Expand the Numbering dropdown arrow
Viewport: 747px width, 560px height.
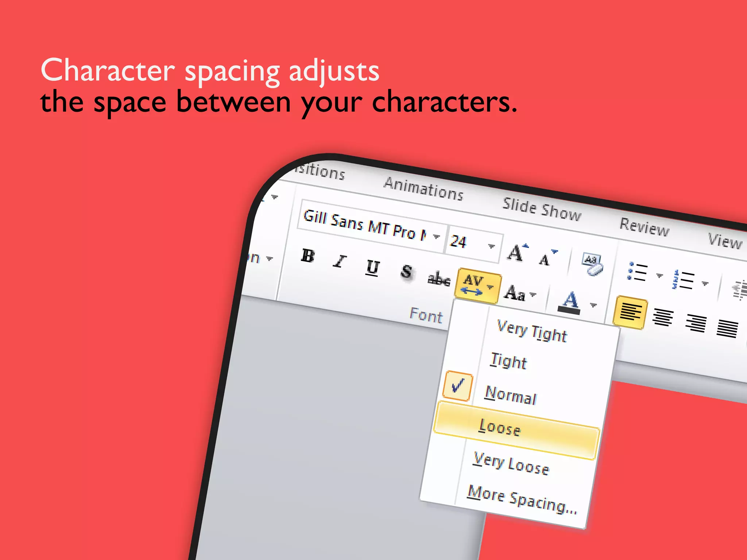click(705, 283)
